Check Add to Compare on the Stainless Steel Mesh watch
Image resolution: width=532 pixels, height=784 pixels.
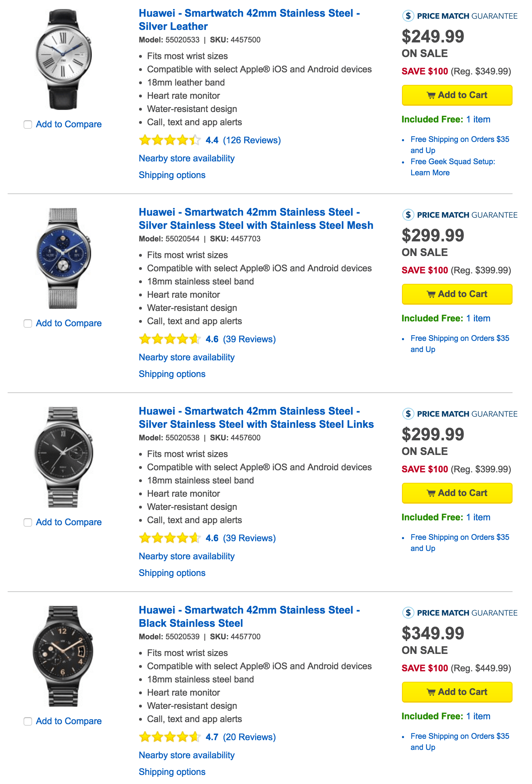(x=28, y=323)
